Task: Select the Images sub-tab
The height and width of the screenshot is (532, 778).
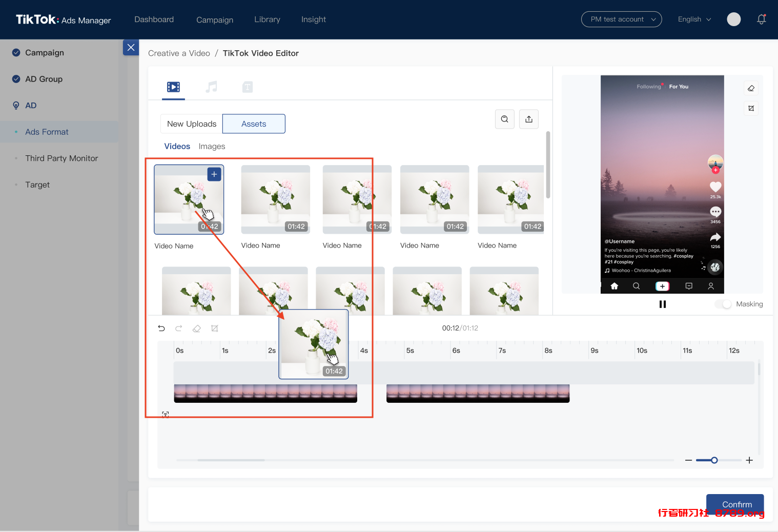Action: tap(212, 146)
